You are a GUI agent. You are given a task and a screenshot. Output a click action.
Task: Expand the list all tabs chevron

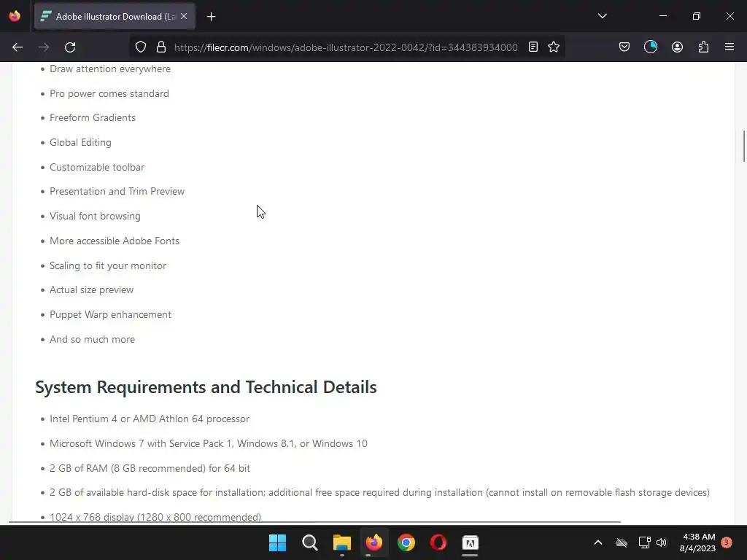(602, 16)
